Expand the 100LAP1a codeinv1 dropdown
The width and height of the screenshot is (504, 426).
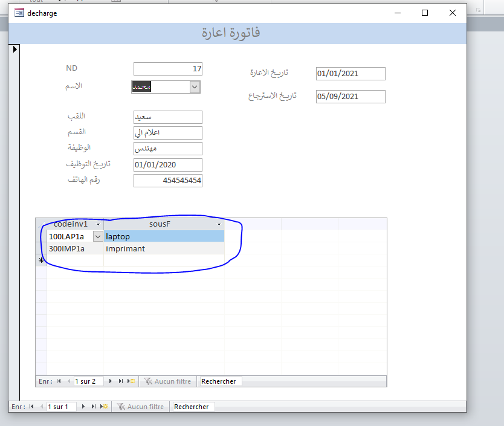tap(98, 237)
